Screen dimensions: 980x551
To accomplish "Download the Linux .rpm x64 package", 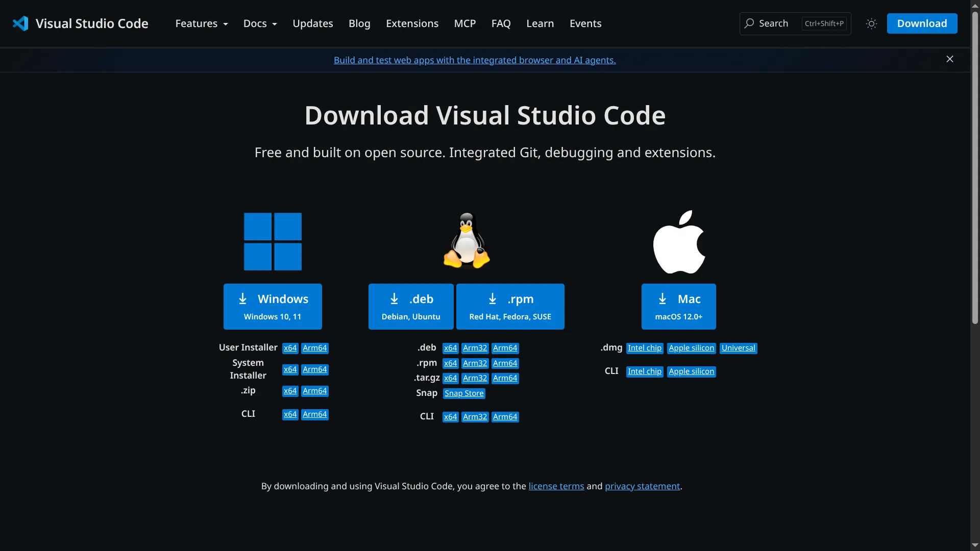I will tap(451, 363).
